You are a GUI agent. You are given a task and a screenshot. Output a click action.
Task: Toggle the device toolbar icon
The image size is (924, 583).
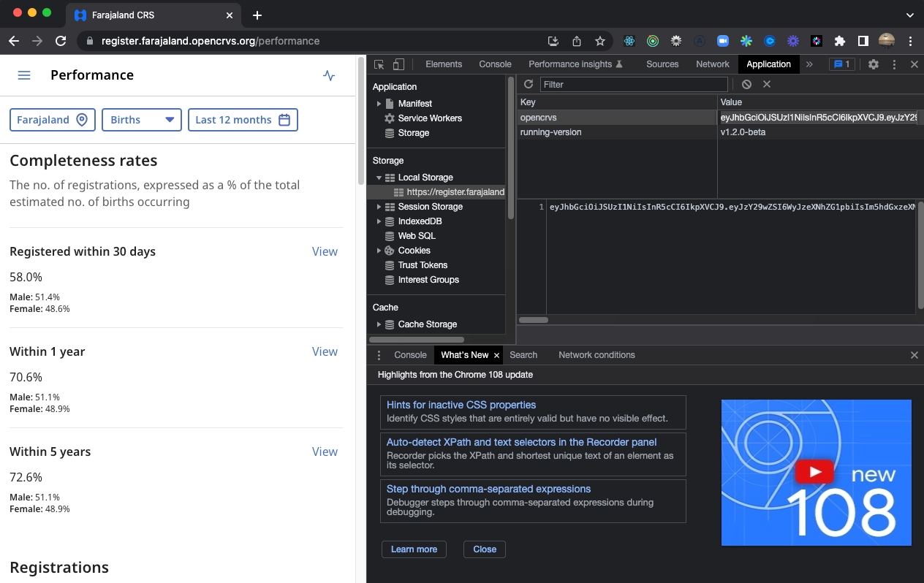coord(398,64)
